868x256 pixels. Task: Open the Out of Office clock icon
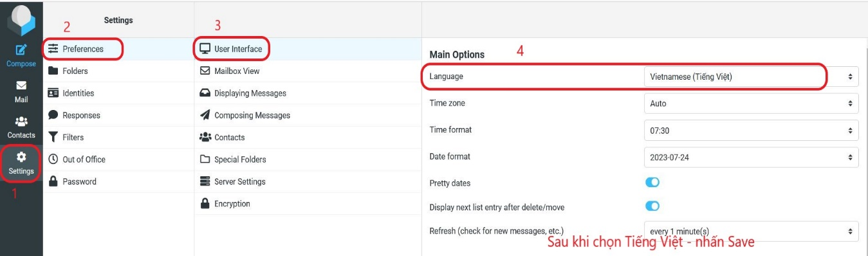53,160
